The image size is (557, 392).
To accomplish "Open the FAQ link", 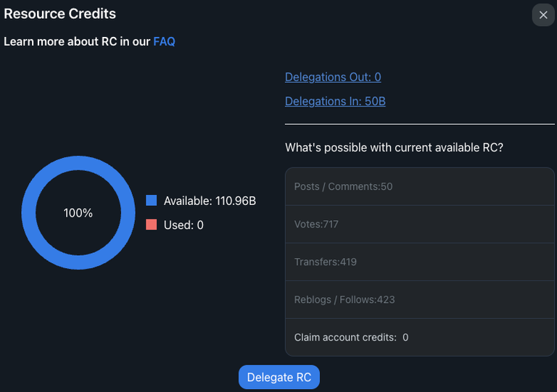I will (x=164, y=41).
